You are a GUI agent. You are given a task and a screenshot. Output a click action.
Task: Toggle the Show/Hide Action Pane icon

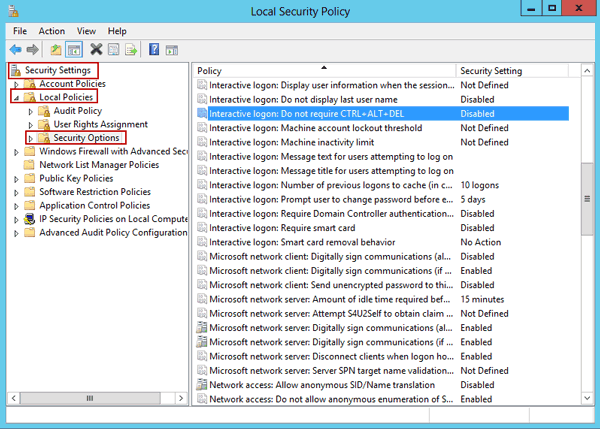(172, 50)
